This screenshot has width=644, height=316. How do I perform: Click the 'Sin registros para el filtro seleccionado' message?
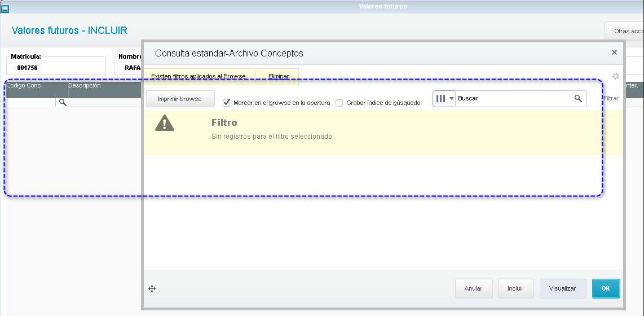[x=272, y=137]
